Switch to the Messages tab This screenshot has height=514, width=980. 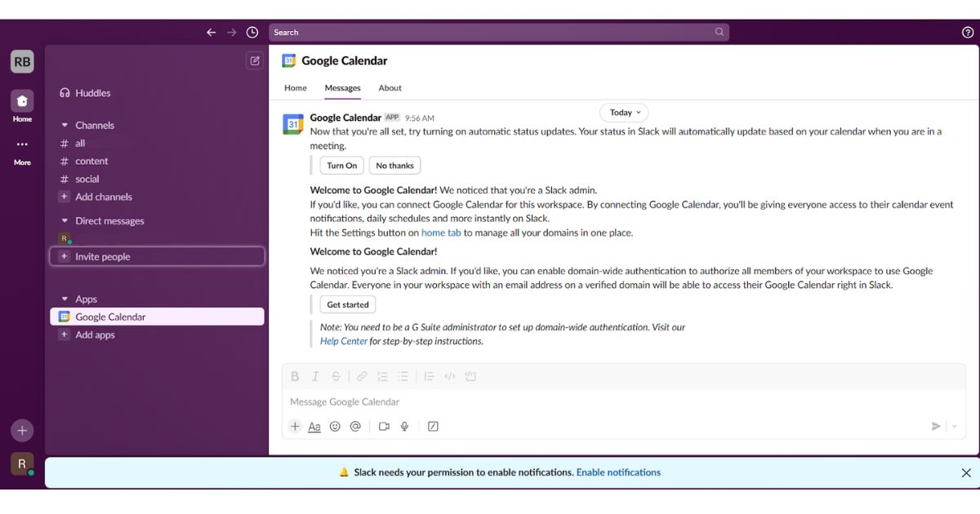pyautogui.click(x=342, y=88)
